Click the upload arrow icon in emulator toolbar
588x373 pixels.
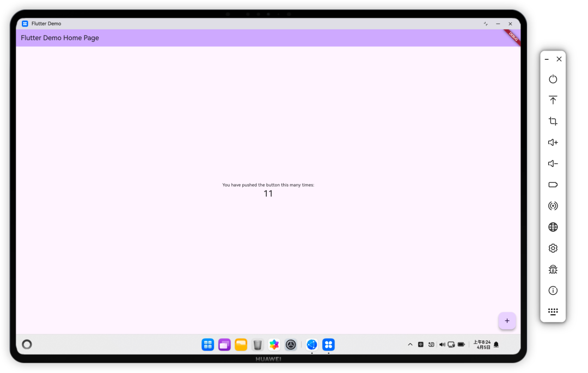553,100
